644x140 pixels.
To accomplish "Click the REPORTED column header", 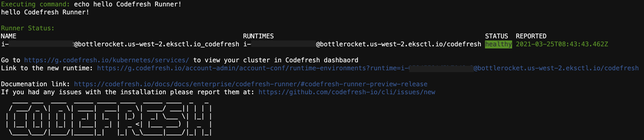I will [x=531, y=36].
